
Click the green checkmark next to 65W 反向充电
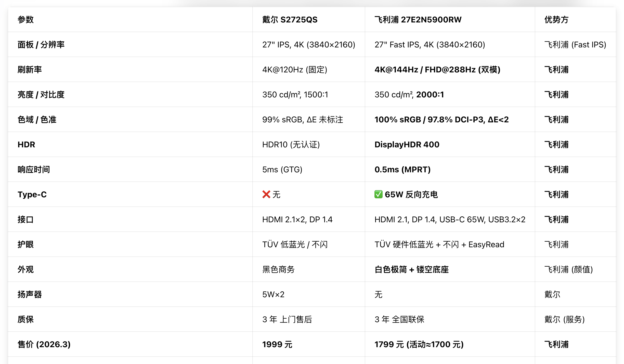point(378,194)
